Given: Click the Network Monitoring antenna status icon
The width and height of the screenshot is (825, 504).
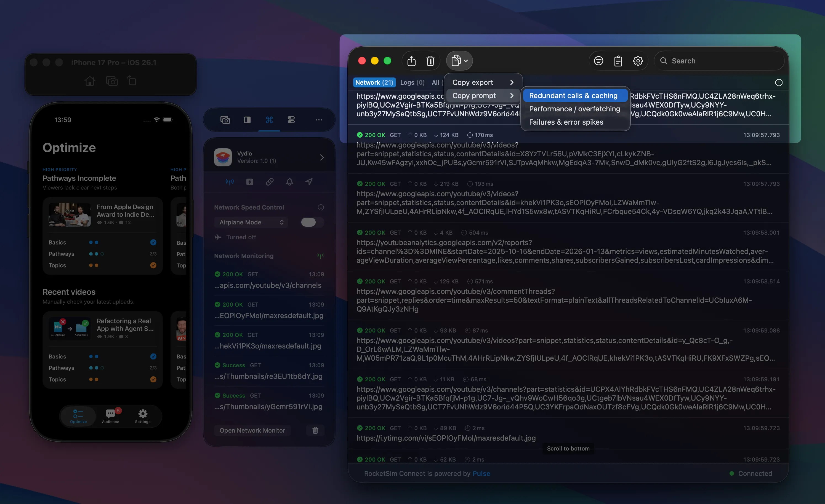Looking at the screenshot, I should pos(320,256).
